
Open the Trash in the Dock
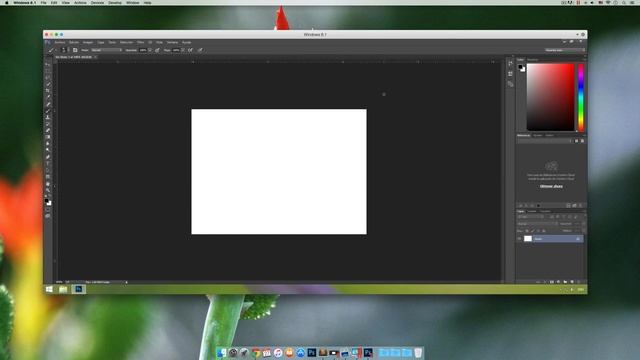pos(418,353)
